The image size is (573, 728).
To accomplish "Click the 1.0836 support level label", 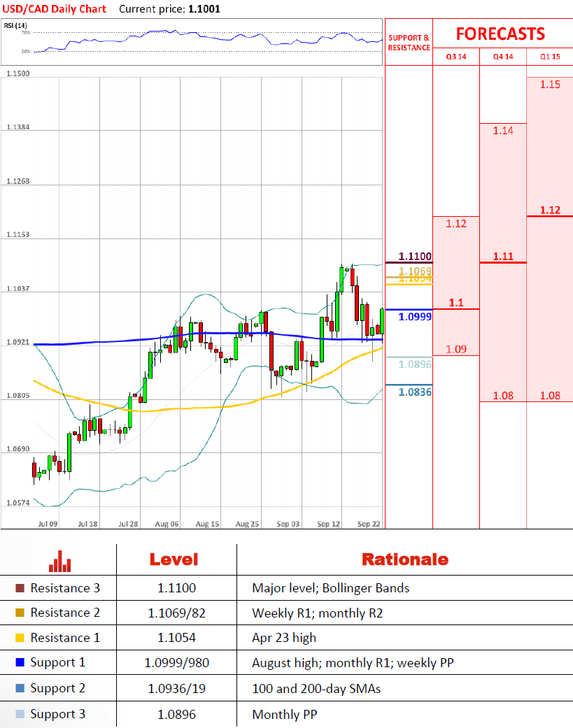I will coord(415,392).
